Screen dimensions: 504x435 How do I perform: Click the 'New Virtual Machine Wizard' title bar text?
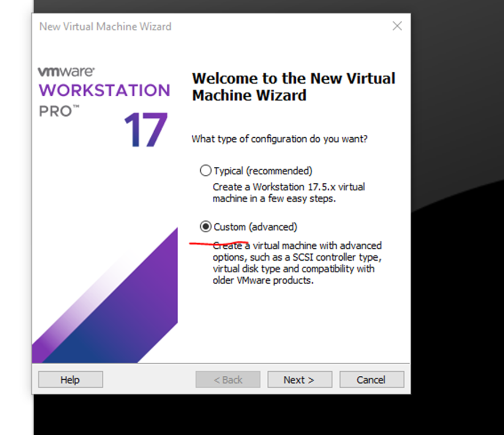(x=105, y=26)
